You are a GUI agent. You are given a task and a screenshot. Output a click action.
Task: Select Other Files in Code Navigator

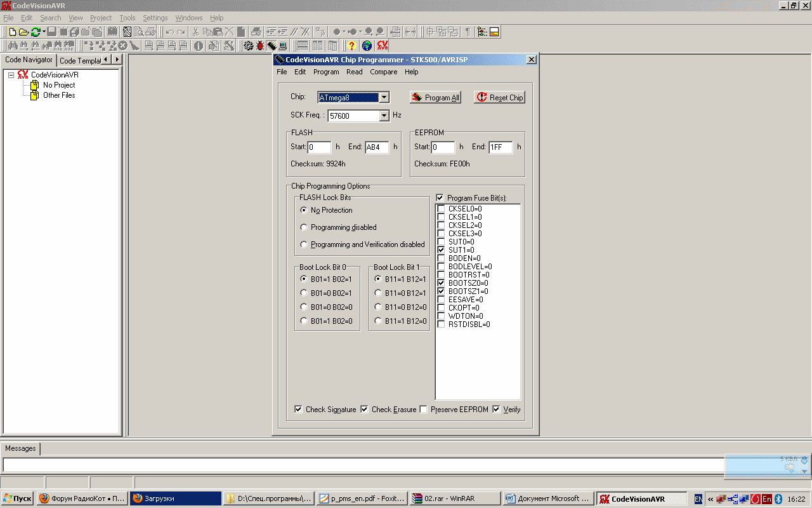point(59,95)
